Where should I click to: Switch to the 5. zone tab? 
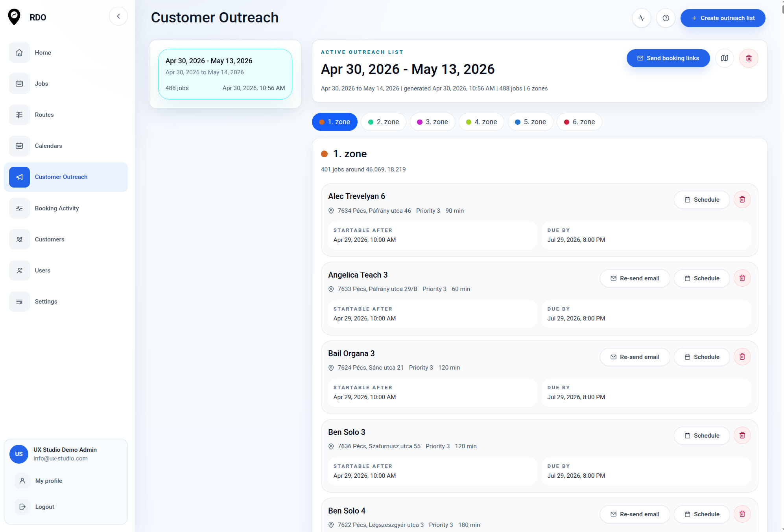coord(530,122)
